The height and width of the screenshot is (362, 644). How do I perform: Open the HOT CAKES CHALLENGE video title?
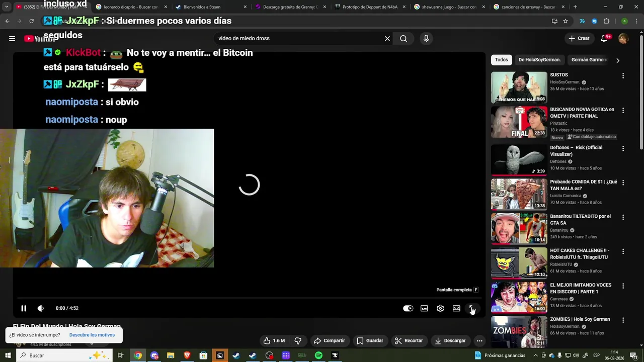[x=580, y=254]
